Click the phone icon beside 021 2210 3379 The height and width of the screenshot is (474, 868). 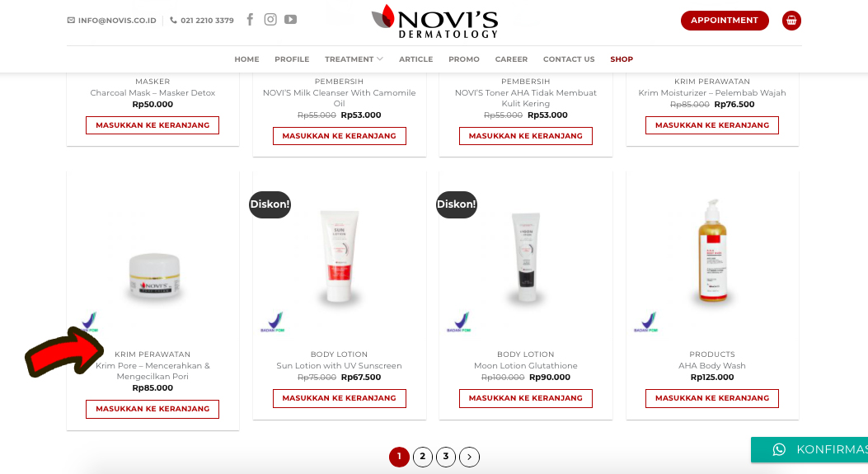pyautogui.click(x=173, y=20)
